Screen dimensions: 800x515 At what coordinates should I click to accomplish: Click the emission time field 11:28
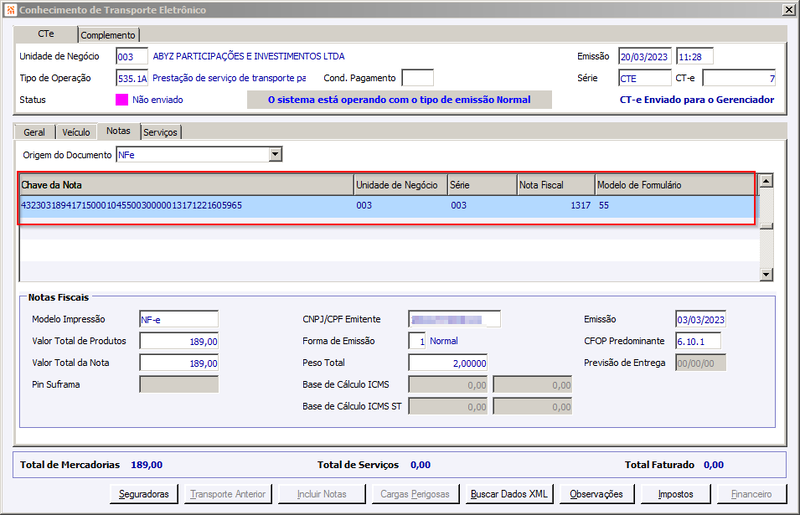click(x=694, y=56)
